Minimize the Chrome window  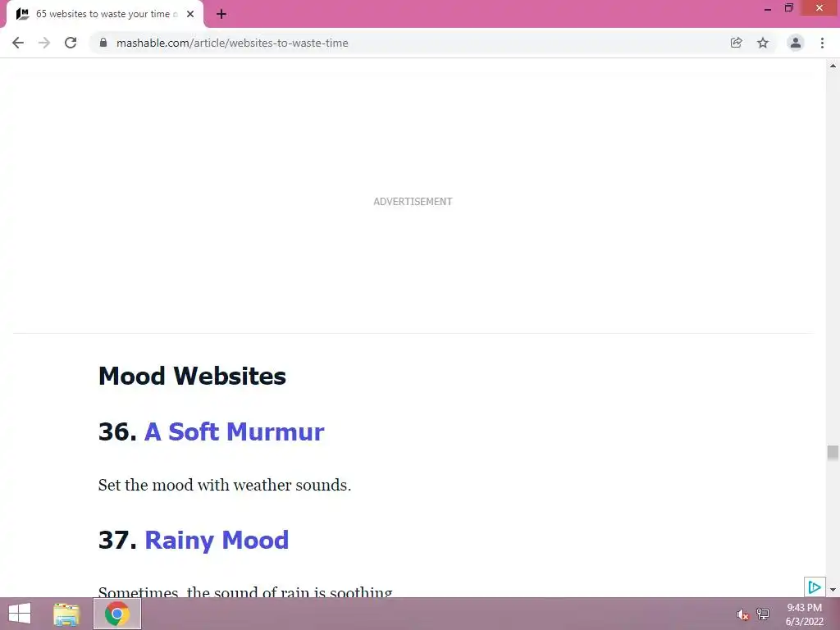(767, 8)
